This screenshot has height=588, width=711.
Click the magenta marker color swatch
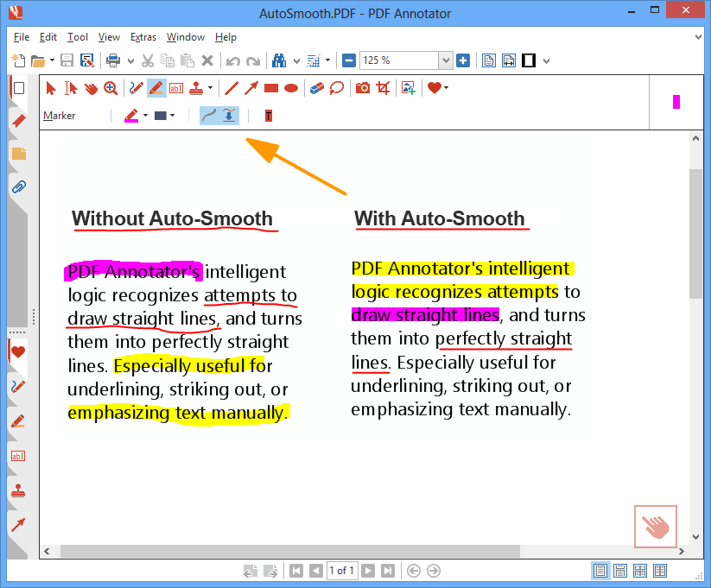pyautogui.click(x=676, y=101)
